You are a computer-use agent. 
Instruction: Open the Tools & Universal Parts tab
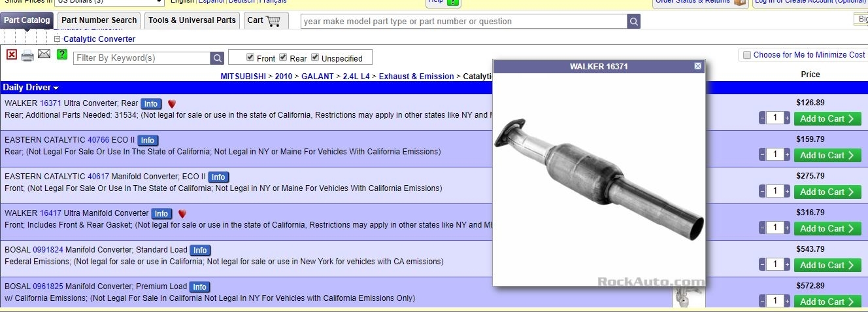click(192, 20)
